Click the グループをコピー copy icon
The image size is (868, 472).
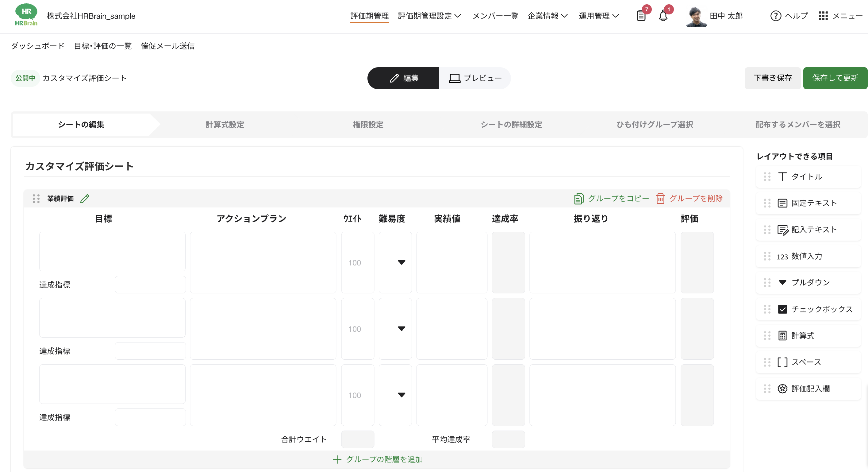tap(579, 199)
